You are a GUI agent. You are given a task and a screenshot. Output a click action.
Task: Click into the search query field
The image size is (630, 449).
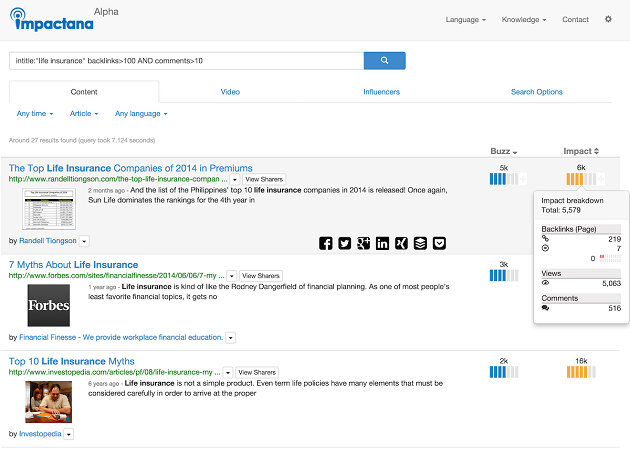186,61
